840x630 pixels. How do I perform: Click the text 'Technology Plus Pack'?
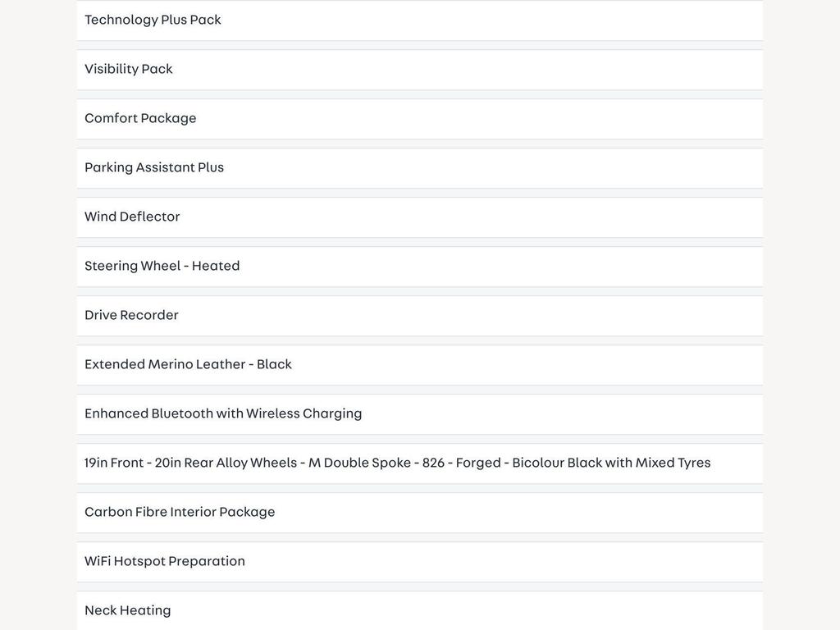coord(153,20)
